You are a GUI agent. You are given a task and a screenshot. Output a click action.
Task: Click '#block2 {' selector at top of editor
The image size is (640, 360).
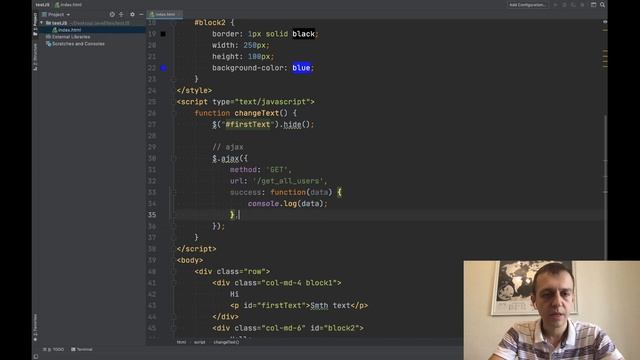point(214,23)
